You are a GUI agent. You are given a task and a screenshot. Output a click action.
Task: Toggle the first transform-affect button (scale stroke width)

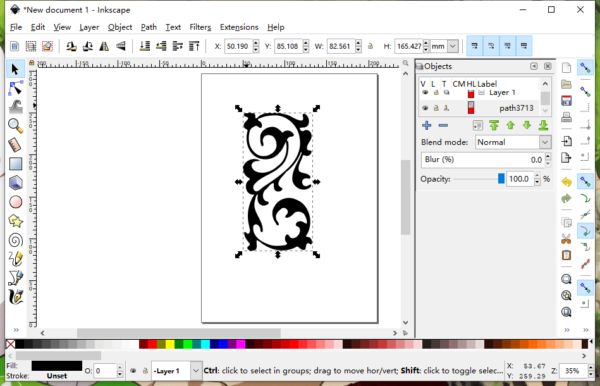474,46
